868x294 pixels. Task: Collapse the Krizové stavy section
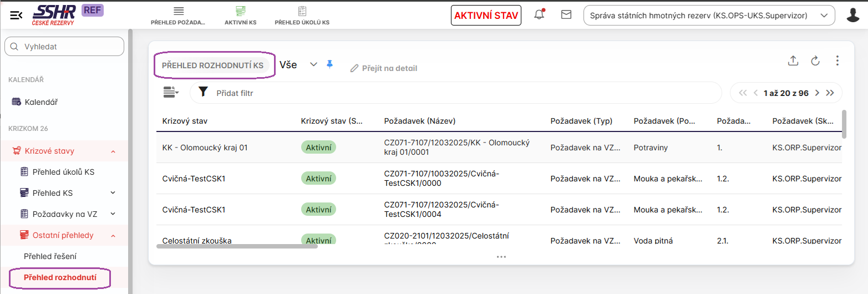click(113, 151)
